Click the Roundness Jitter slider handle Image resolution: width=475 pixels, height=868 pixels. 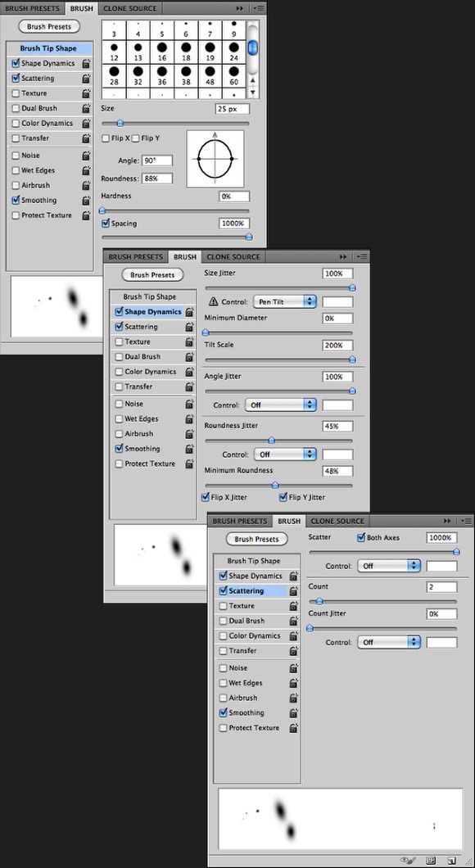click(271, 441)
